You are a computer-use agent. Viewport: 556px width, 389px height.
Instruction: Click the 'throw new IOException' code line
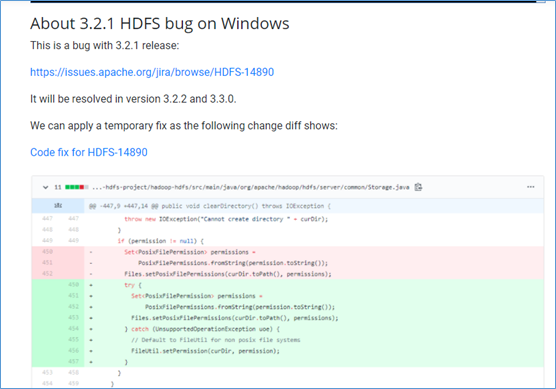pos(226,219)
